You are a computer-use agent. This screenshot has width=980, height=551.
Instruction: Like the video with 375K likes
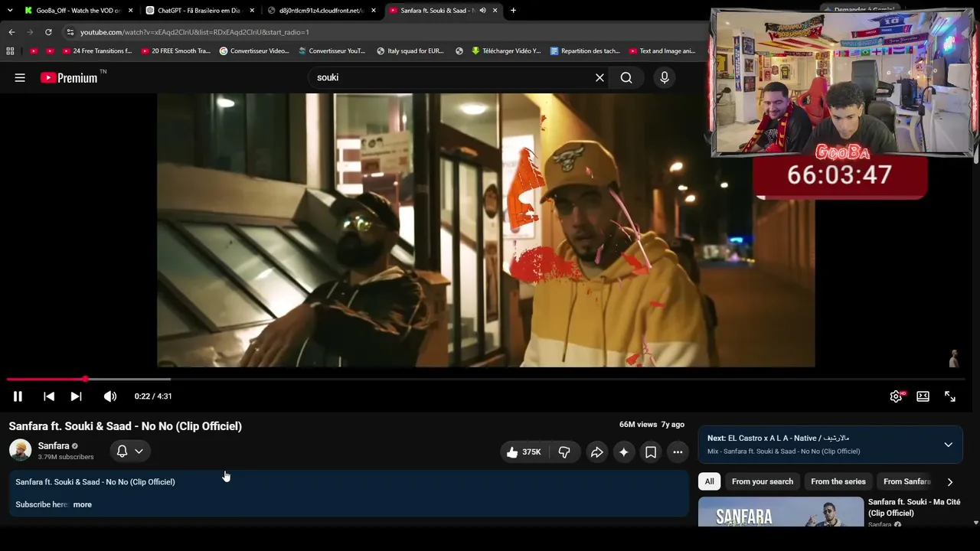[524, 452]
